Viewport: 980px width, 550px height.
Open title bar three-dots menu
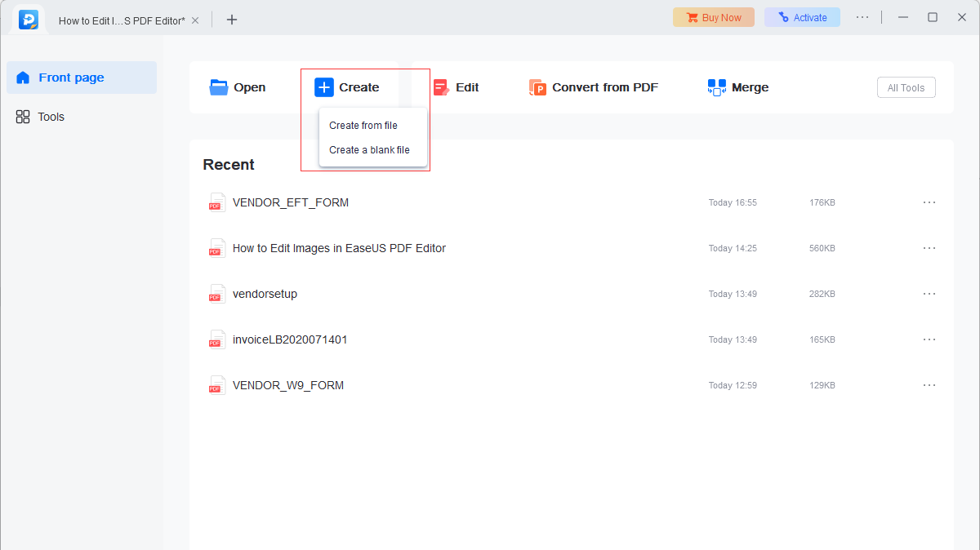(862, 17)
